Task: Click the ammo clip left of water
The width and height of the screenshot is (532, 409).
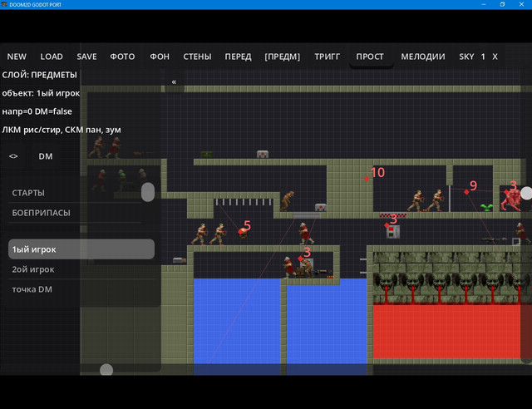Action: coord(180,260)
